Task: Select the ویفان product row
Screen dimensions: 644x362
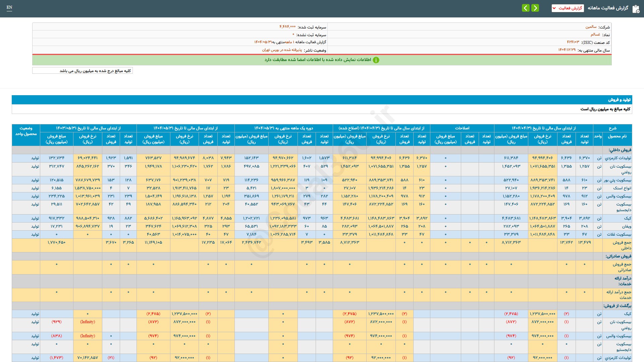Action: point(322,226)
